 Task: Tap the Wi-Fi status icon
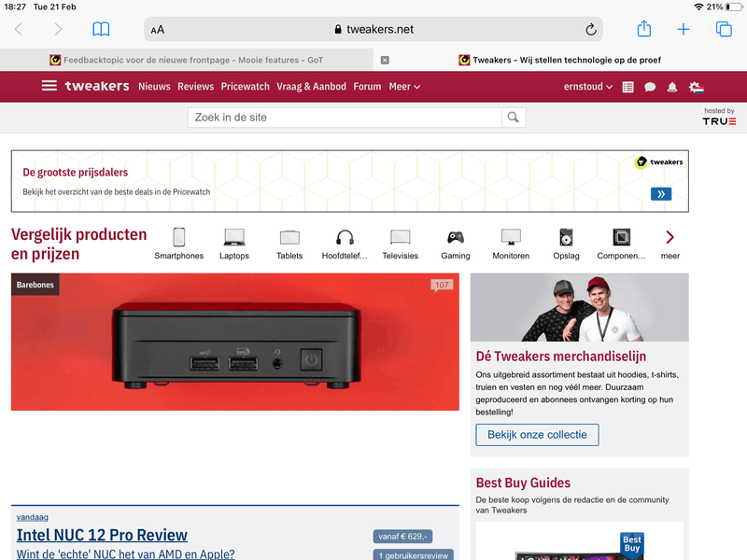click(698, 7)
